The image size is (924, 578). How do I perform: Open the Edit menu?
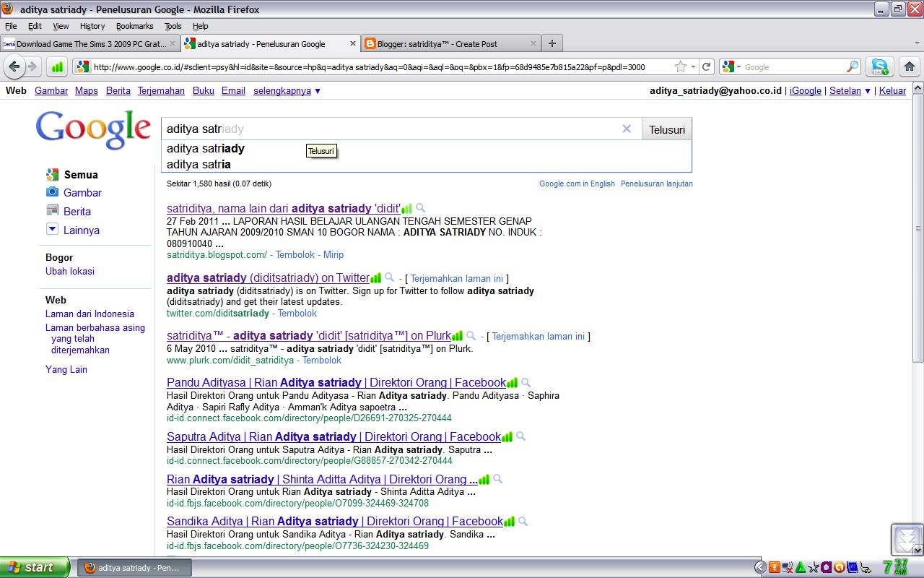35,26
